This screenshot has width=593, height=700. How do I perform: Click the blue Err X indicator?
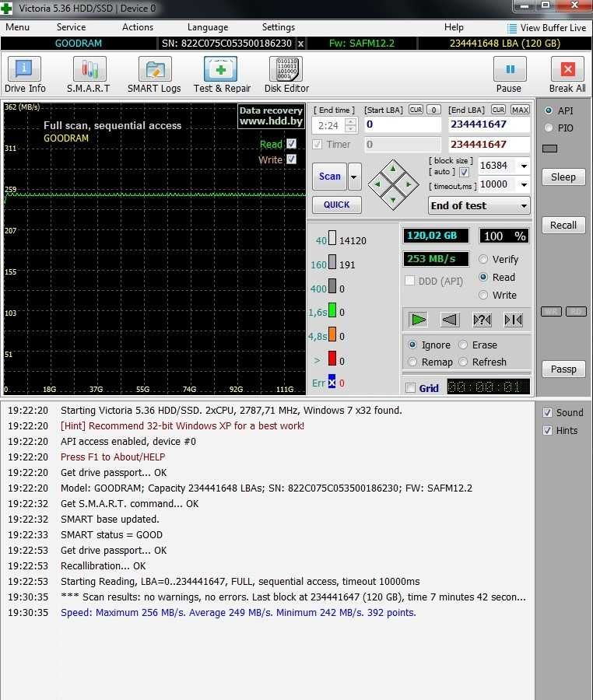tap(332, 382)
